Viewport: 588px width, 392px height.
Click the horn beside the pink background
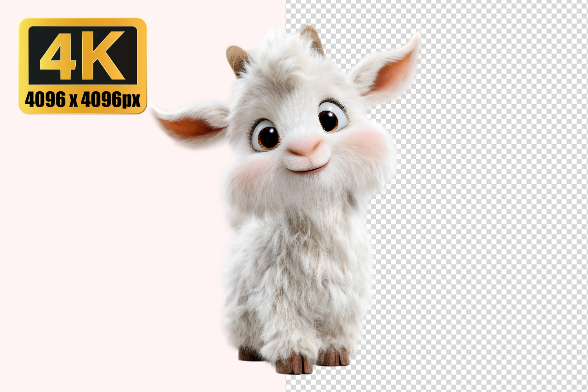coord(236,59)
